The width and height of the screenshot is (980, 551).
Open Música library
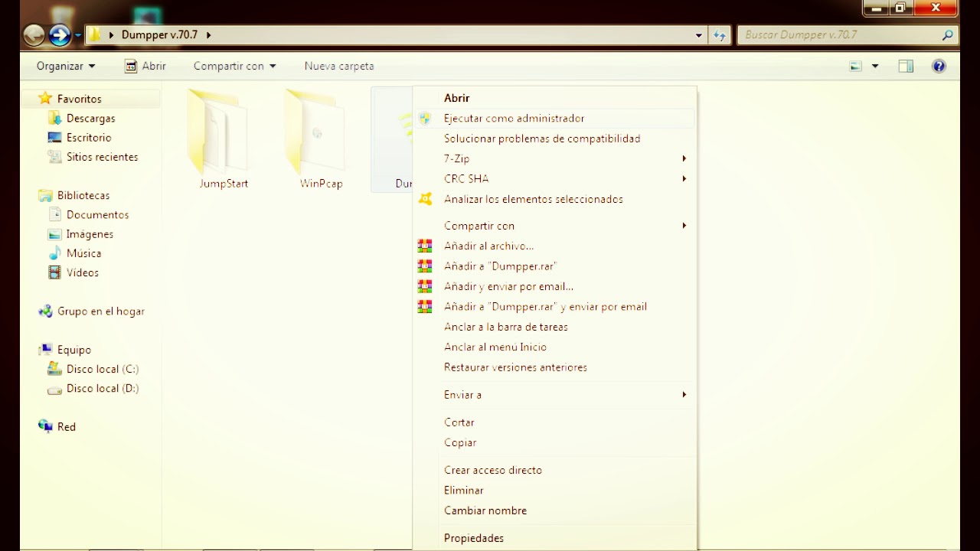pyautogui.click(x=83, y=253)
